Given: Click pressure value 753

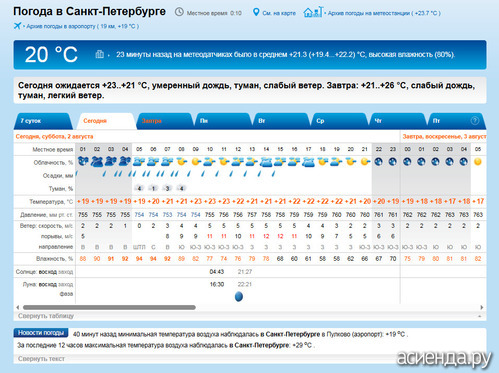Looking at the screenshot, I should (x=167, y=215).
